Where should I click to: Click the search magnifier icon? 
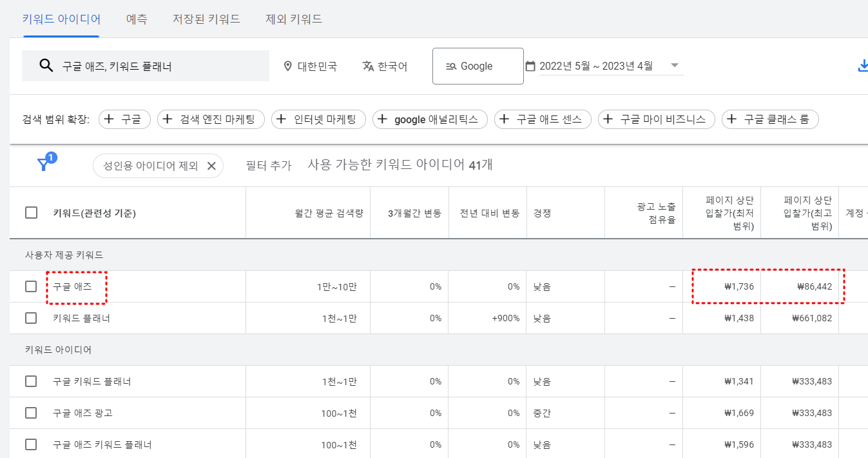46,66
